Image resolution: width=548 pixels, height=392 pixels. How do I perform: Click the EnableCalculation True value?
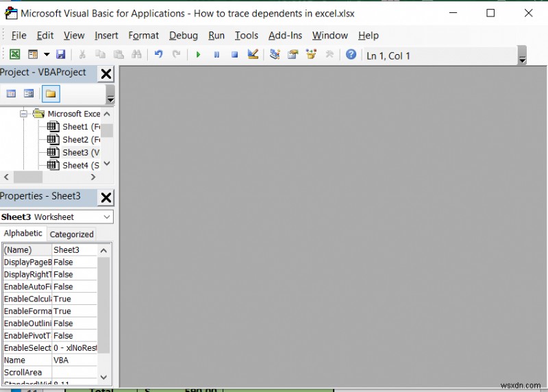pos(75,299)
